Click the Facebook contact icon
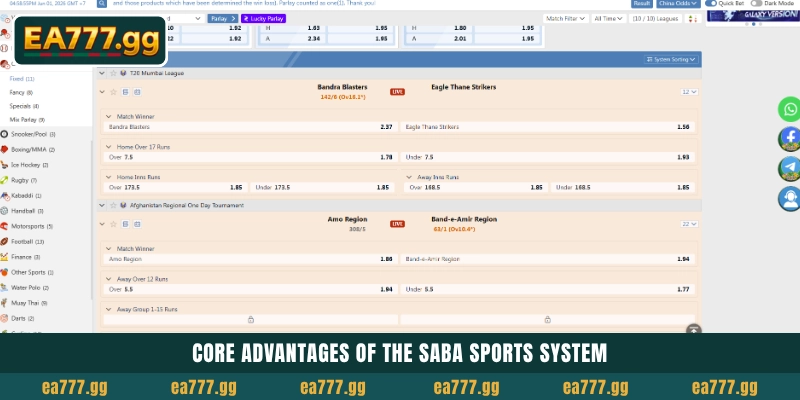 [790, 139]
